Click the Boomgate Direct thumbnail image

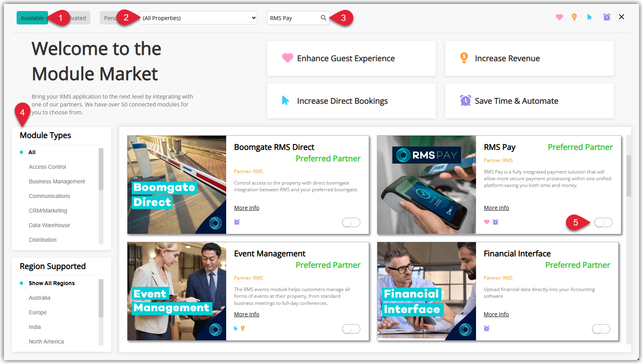177,185
